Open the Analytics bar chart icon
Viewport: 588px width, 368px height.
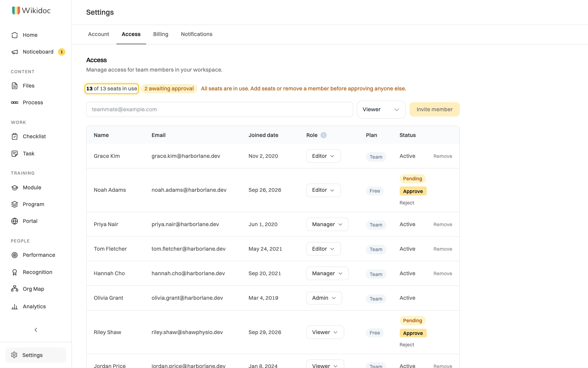point(14,306)
